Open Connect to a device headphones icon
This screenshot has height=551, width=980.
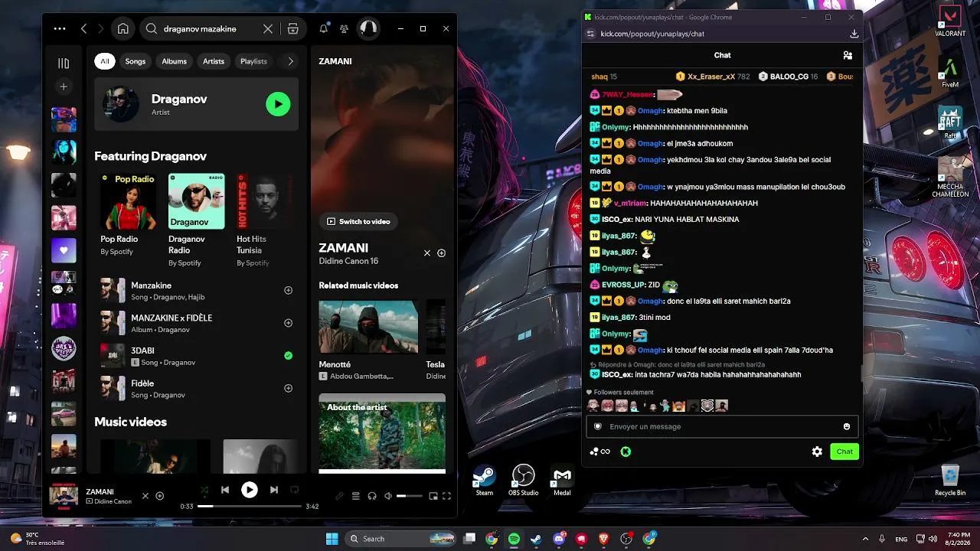(x=372, y=496)
